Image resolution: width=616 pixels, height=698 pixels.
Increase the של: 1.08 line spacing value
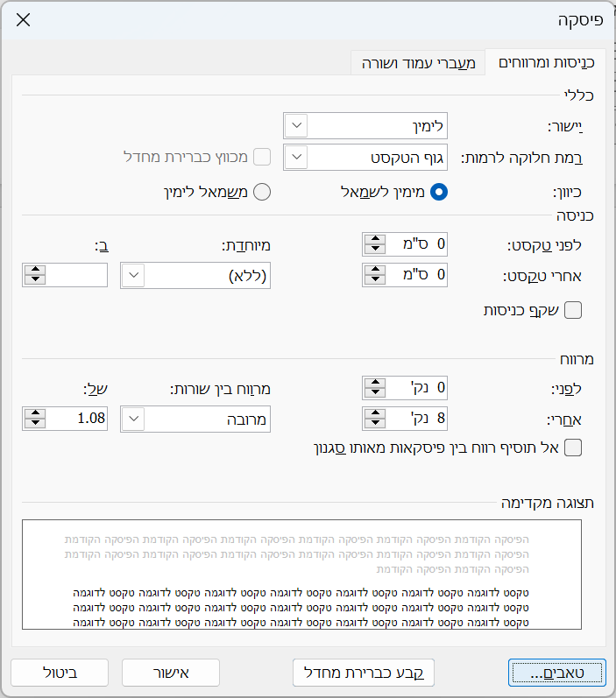(35, 413)
